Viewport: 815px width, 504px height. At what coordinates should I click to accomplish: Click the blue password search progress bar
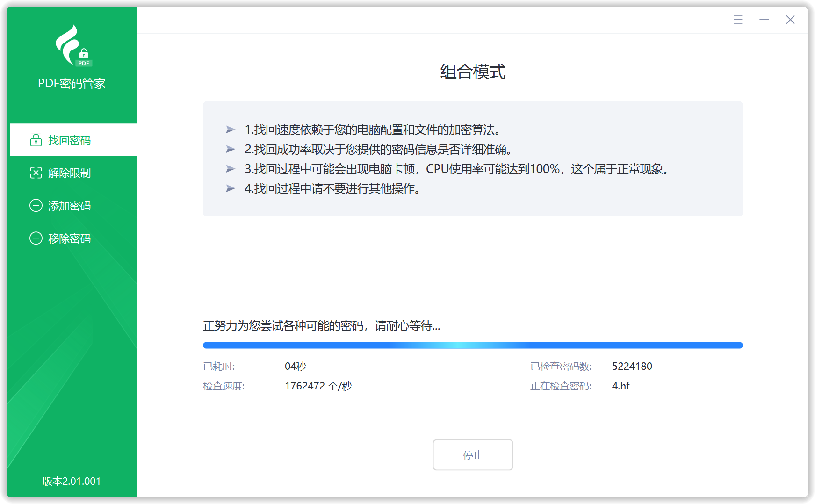[473, 346]
